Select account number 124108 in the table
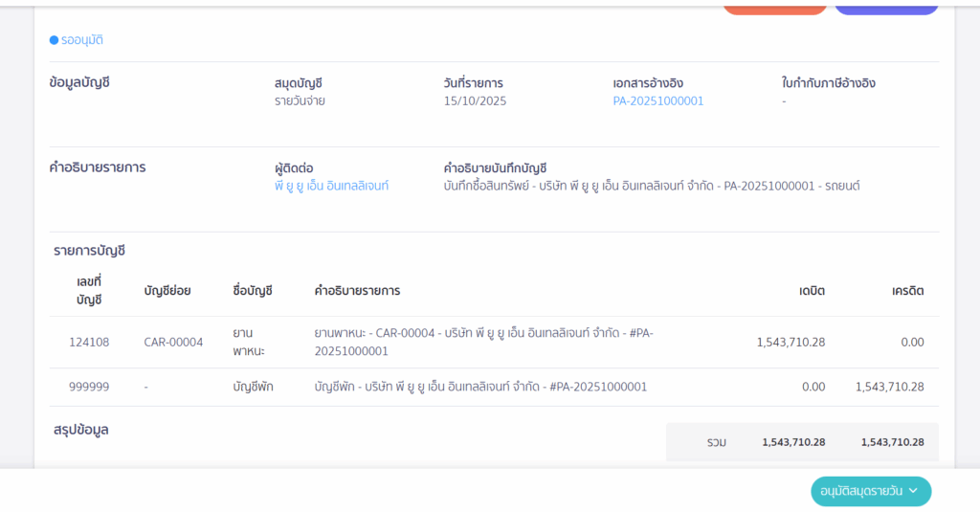The height and width of the screenshot is (512, 980). click(x=88, y=342)
